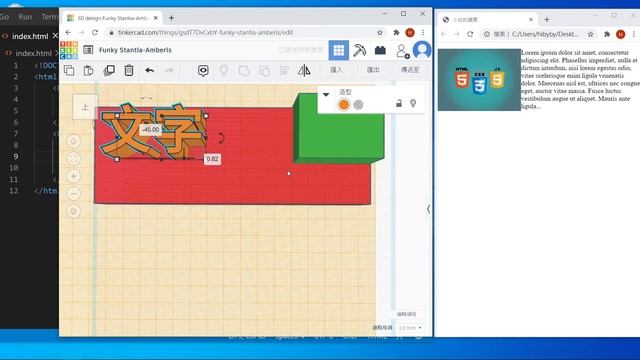Zoom in with the plus button

pos(73,176)
